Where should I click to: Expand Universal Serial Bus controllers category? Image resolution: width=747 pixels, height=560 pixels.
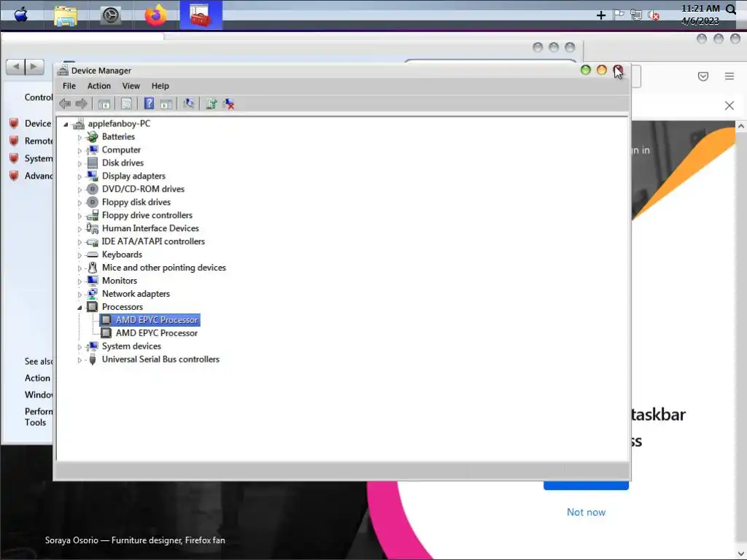tap(80, 360)
